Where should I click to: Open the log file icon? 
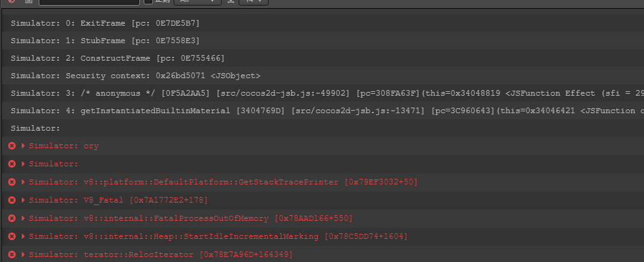pyautogui.click(x=29, y=1)
